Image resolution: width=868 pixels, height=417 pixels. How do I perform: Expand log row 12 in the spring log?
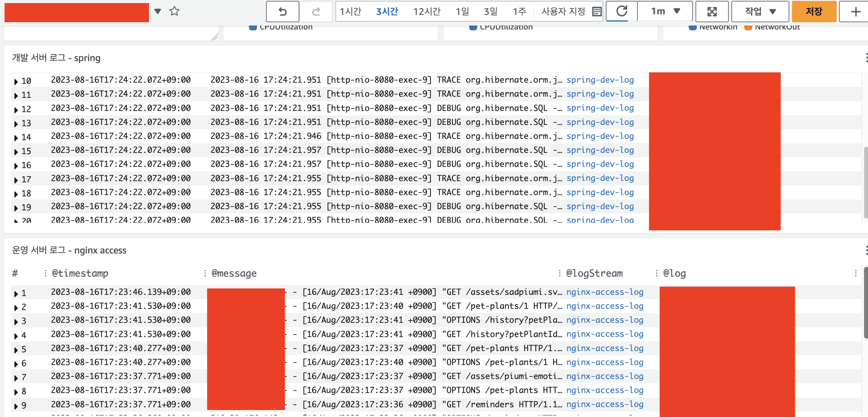coord(16,109)
